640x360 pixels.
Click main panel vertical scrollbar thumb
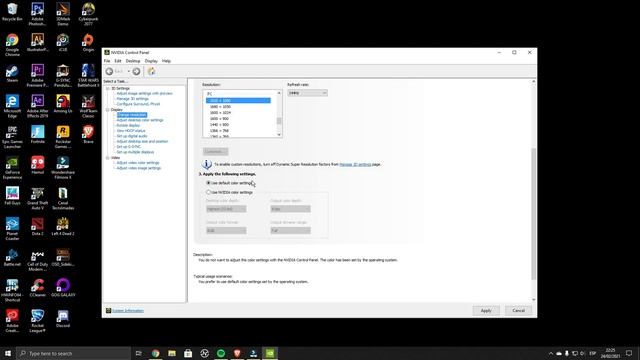tap(533, 213)
